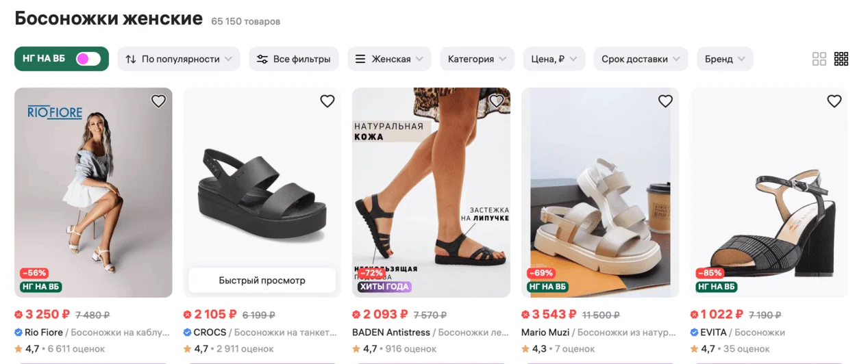
Task: Add Rio Fiore sandals to favorites
Action: [158, 101]
